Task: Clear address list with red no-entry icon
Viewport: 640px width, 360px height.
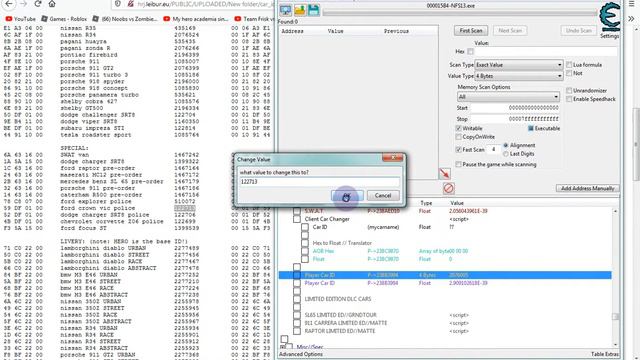Action: point(449,188)
